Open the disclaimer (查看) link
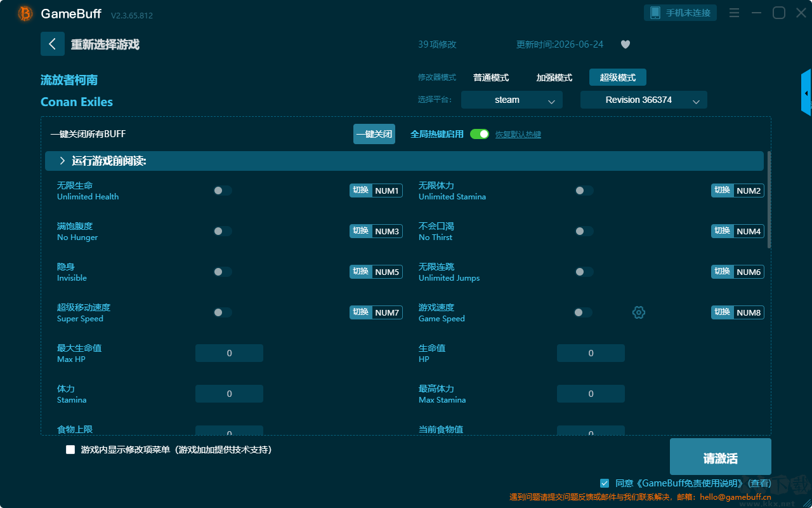 pos(758,483)
